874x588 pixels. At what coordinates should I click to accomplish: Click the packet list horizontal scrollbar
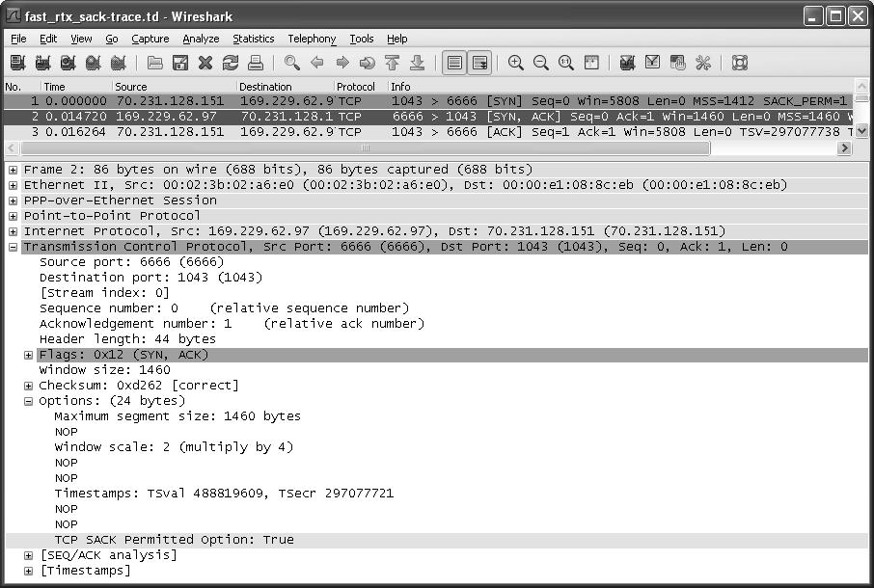click(x=367, y=148)
